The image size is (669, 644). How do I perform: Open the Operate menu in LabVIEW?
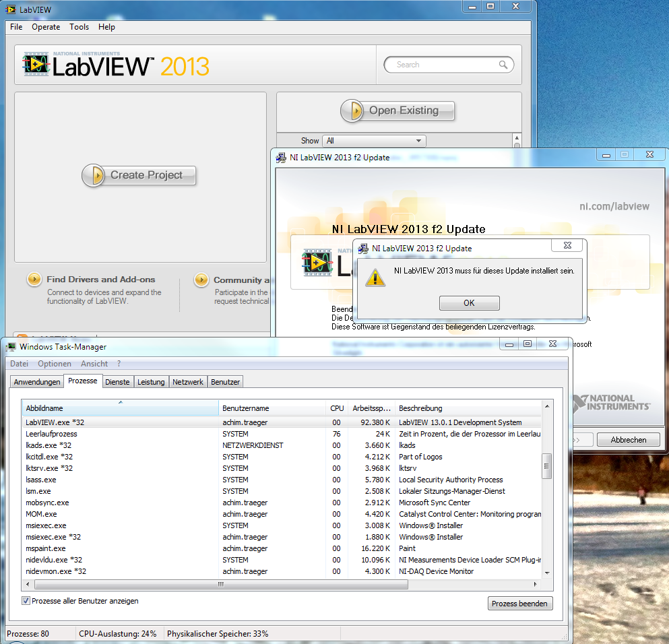pos(46,27)
